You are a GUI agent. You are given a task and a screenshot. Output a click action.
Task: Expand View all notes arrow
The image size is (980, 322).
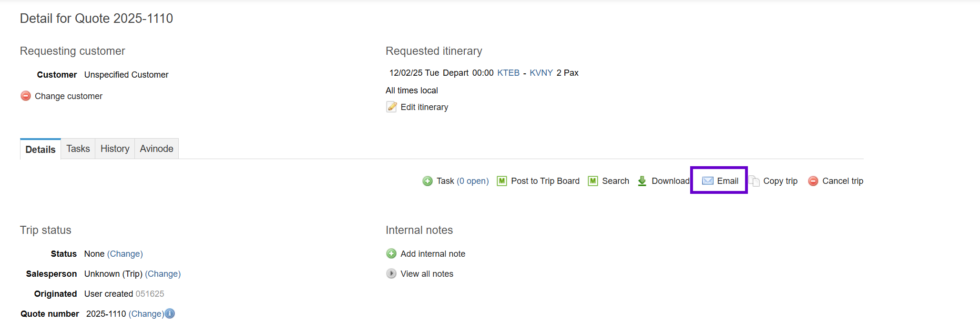coord(391,273)
